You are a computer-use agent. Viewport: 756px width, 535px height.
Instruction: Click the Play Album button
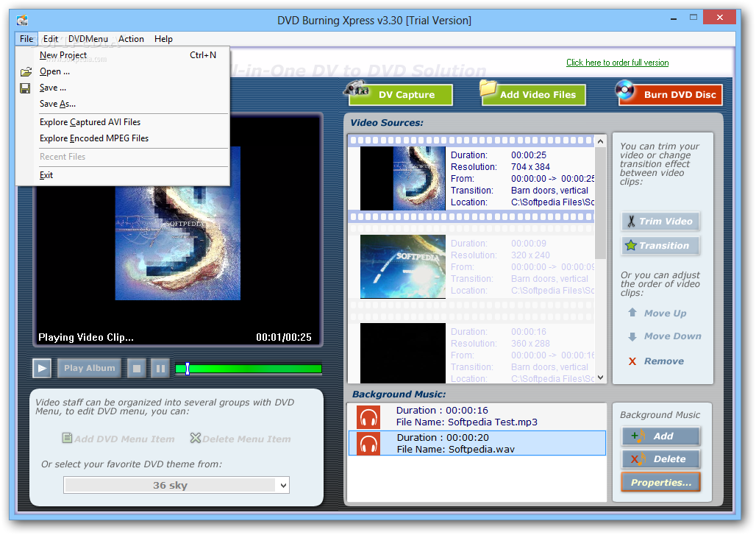click(x=89, y=369)
